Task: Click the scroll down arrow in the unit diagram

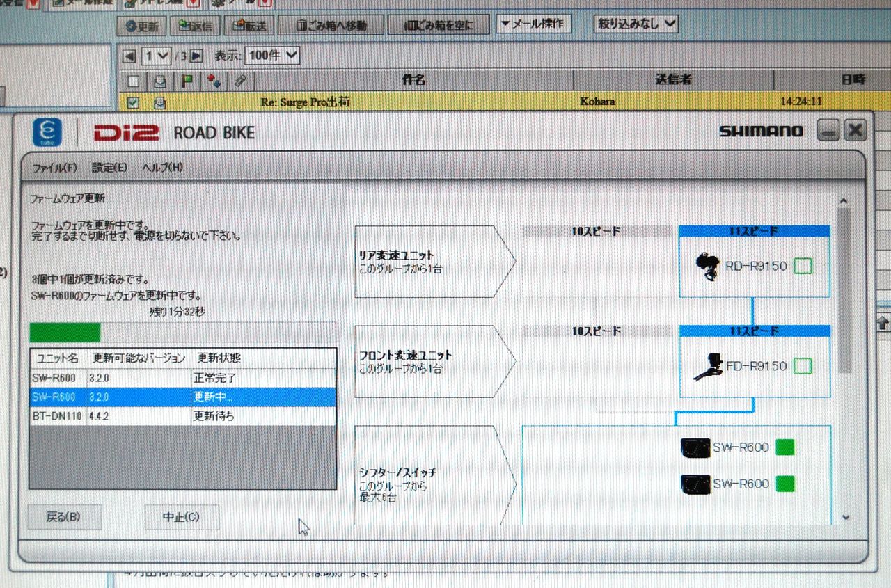Action: (x=845, y=517)
